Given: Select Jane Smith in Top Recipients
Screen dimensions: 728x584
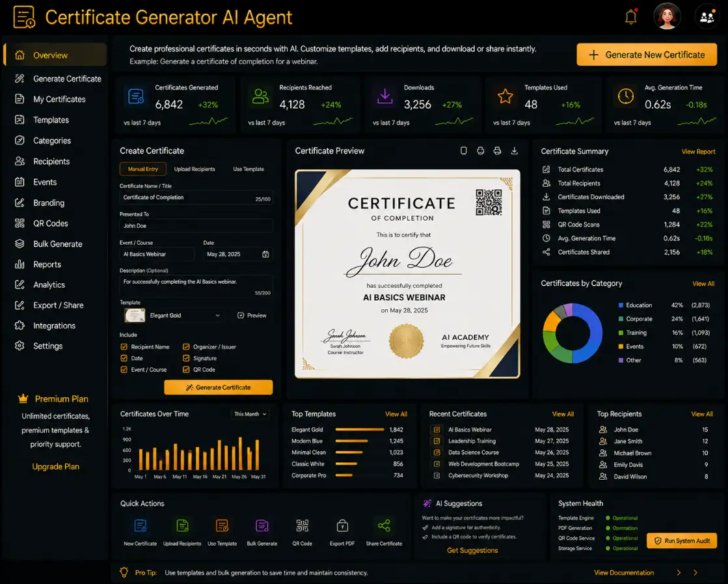Looking at the screenshot, I should coord(653,441).
